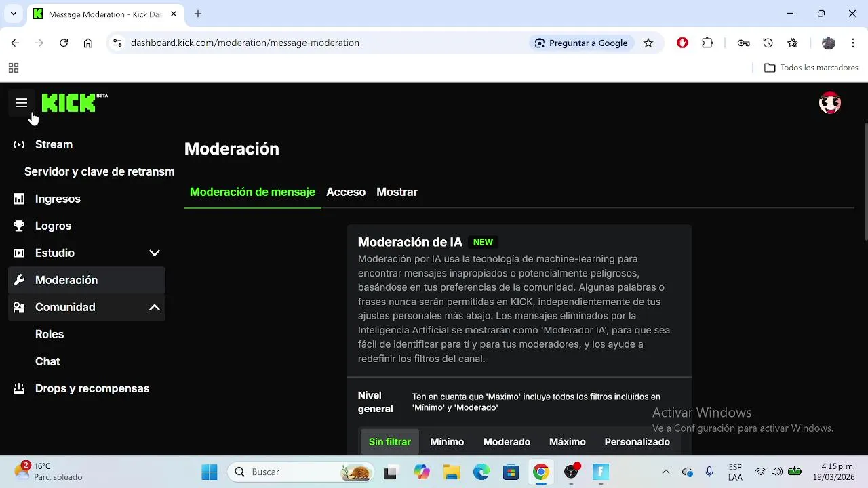The width and height of the screenshot is (868, 488).
Task: Click the Logros trophy icon
Action: pyautogui.click(x=19, y=226)
